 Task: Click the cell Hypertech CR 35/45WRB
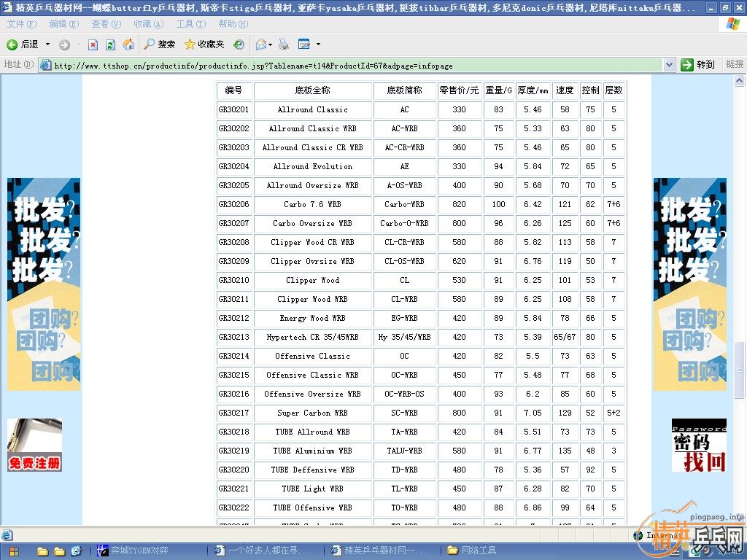click(x=312, y=337)
